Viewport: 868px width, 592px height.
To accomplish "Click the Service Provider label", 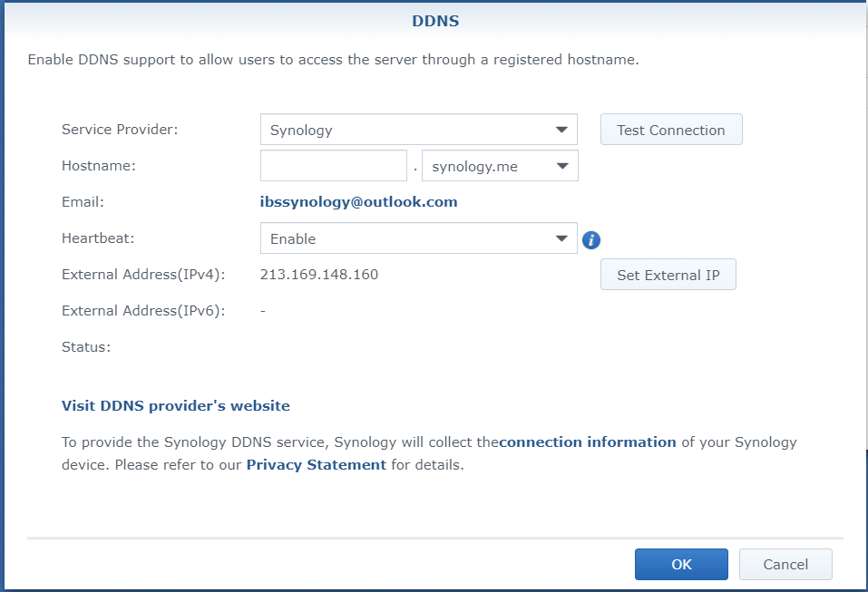I will 120,130.
